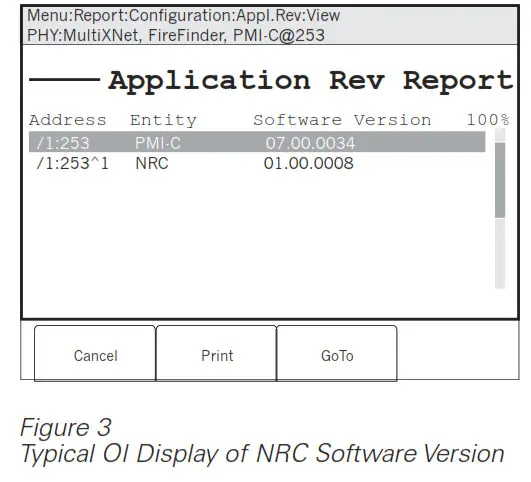Select the NRC entity cell

152,163
